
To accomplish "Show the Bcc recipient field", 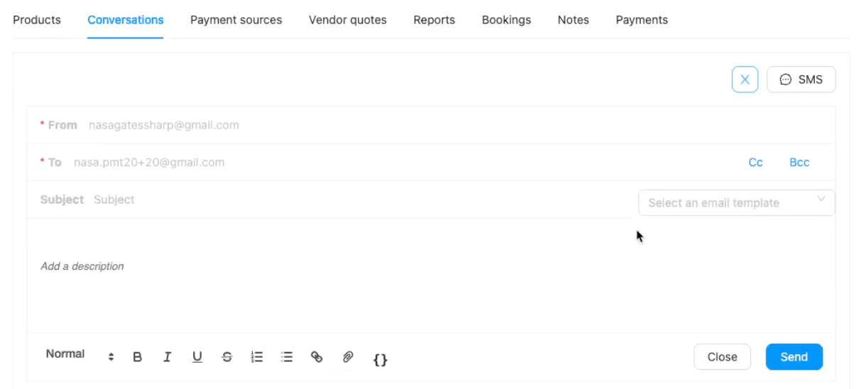I will (799, 163).
